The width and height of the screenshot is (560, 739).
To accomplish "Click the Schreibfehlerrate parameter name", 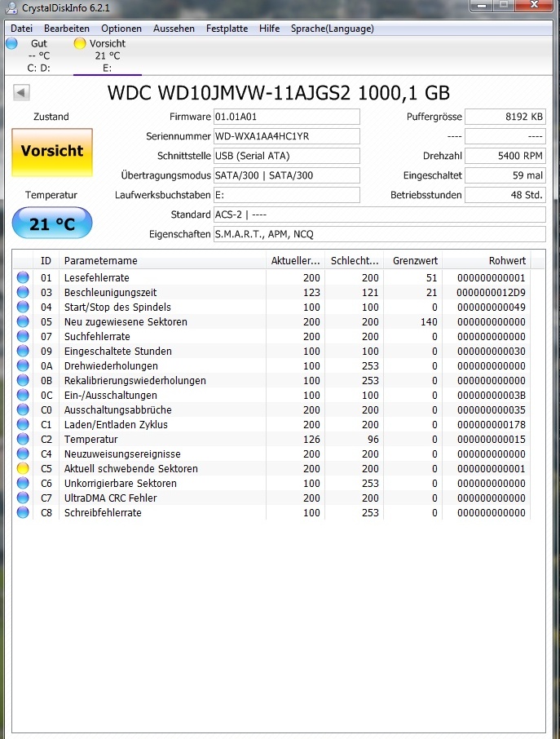I will [x=103, y=512].
